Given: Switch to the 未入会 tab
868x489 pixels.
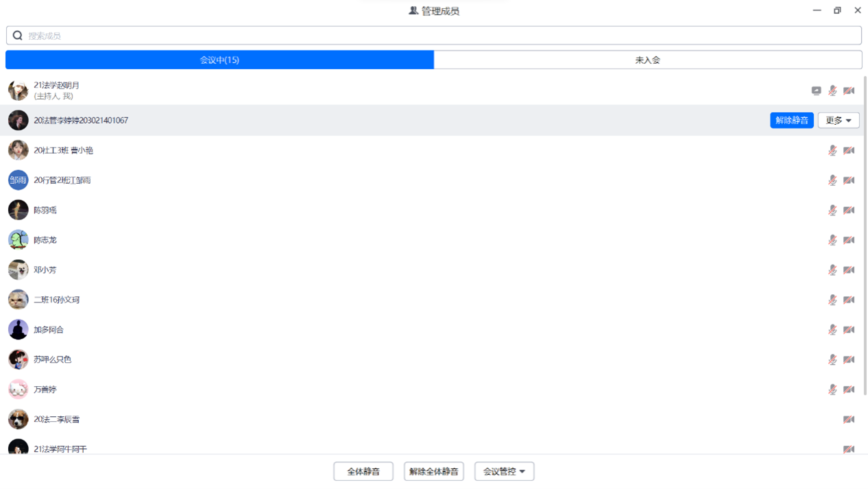Looking at the screenshot, I should tap(647, 60).
